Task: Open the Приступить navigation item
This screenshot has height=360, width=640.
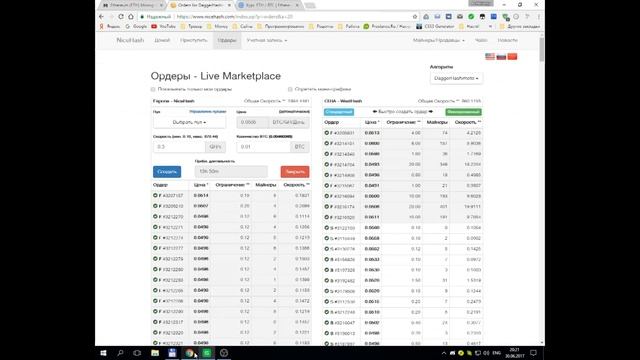Action: click(193, 40)
